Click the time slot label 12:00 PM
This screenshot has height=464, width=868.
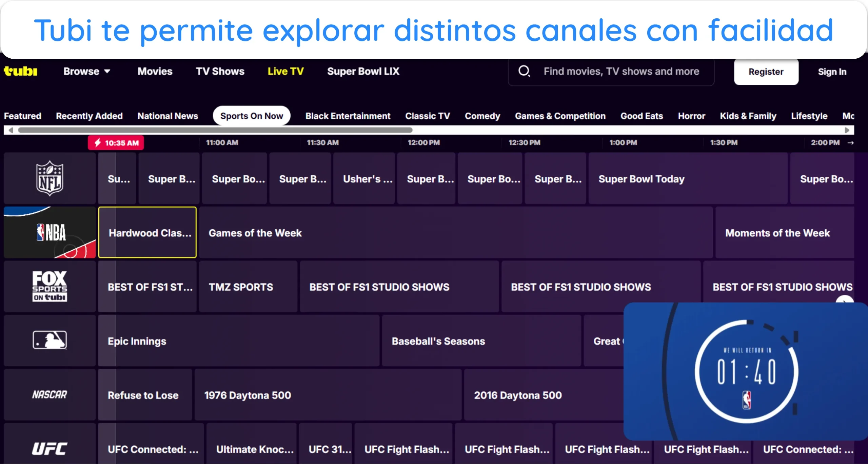423,143
